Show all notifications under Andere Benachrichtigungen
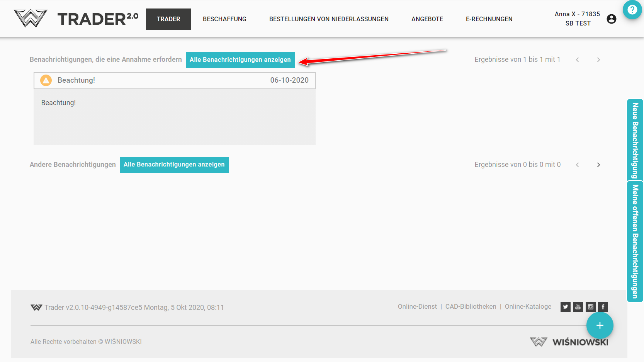This screenshot has height=362, width=644. [x=174, y=165]
